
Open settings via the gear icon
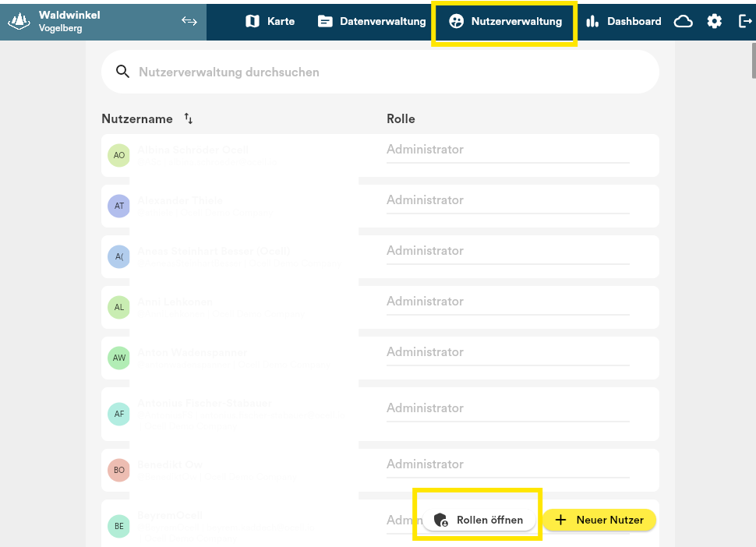click(715, 22)
